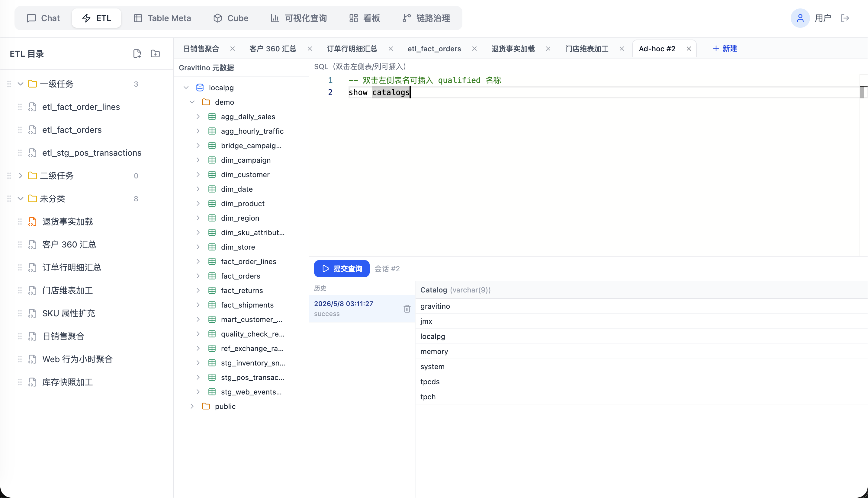Screen dimensions: 868x498
Task: Click the drag handle beside etl_fact_orders task
Action: point(20,130)
